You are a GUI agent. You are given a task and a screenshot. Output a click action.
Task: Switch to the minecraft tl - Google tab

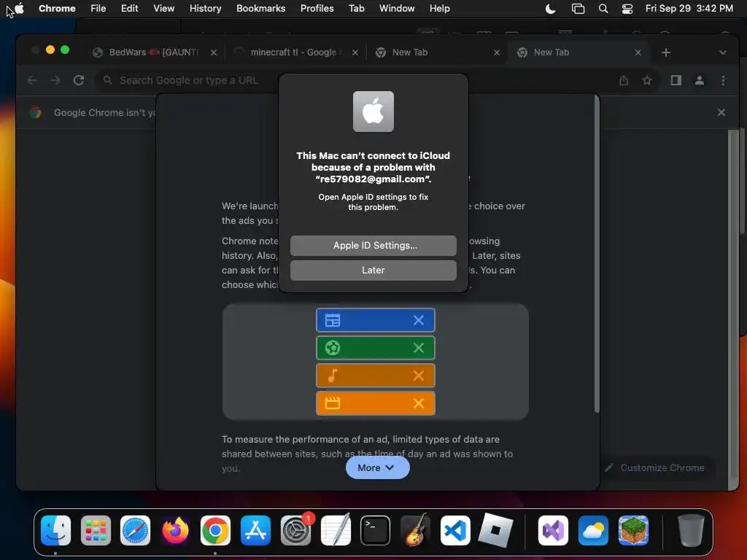coord(293,52)
